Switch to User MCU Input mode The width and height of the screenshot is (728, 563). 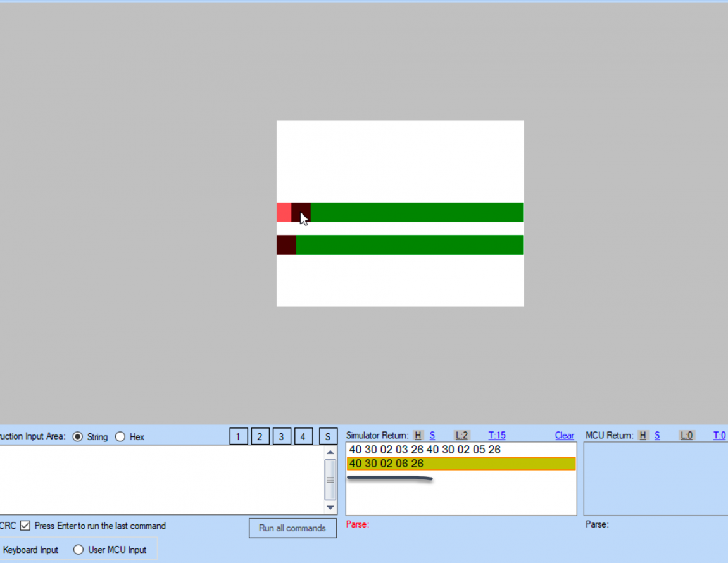[x=78, y=549]
